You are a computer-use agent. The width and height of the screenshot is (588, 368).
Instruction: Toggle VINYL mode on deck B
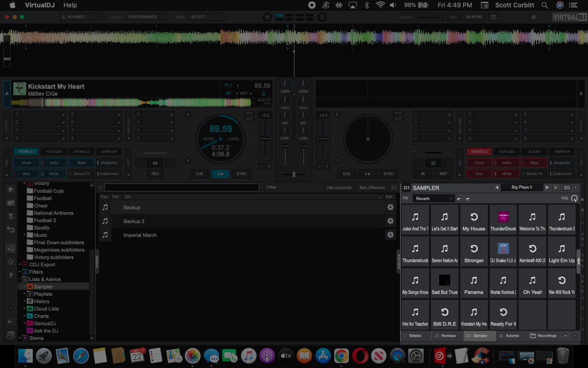pos(398,113)
